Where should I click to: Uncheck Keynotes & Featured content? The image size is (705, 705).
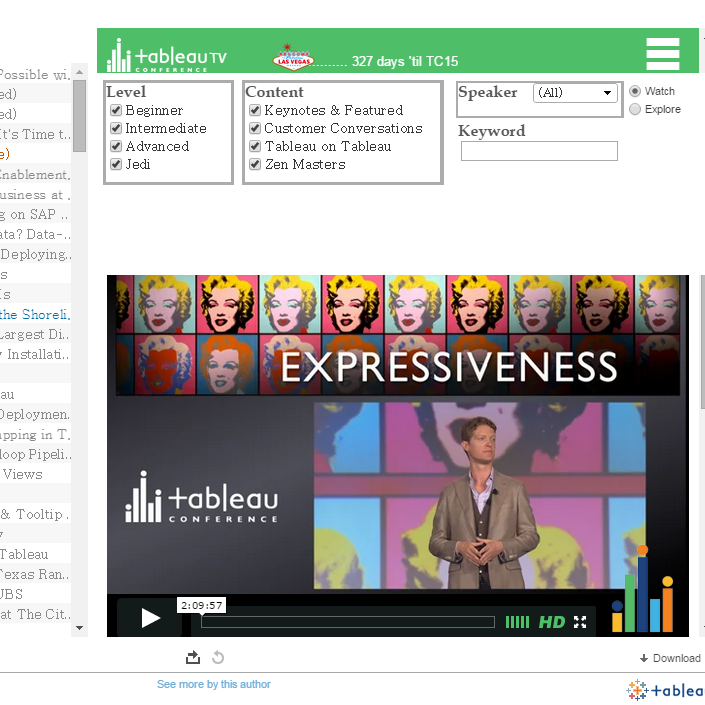click(255, 111)
